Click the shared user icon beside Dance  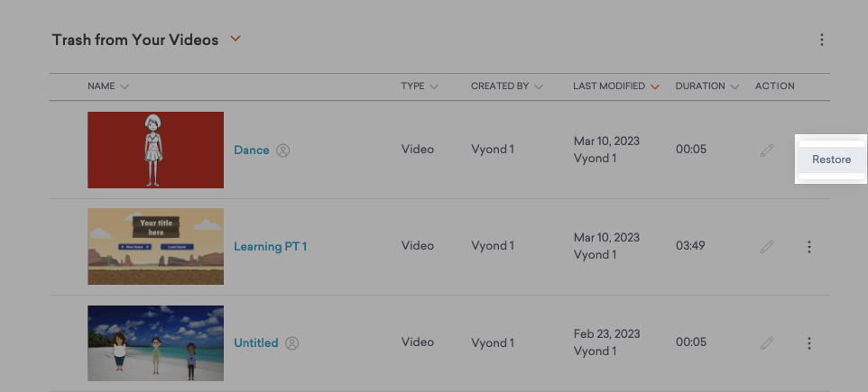click(283, 150)
